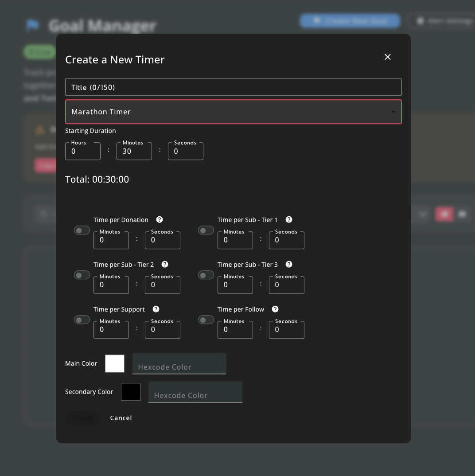Click Time per Donation Seconds field
Viewport: 475px width, 476px height.
[x=162, y=240]
